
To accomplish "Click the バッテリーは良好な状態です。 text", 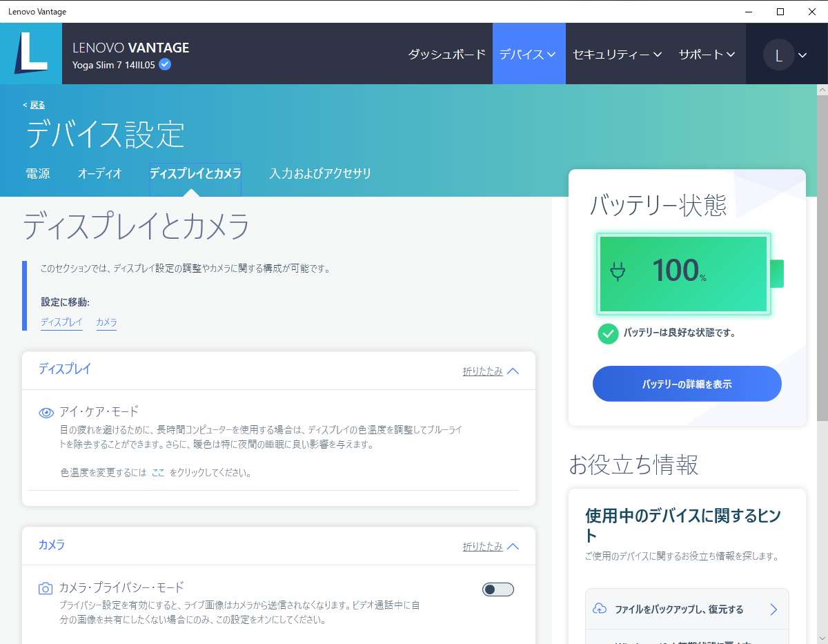I will 680,333.
